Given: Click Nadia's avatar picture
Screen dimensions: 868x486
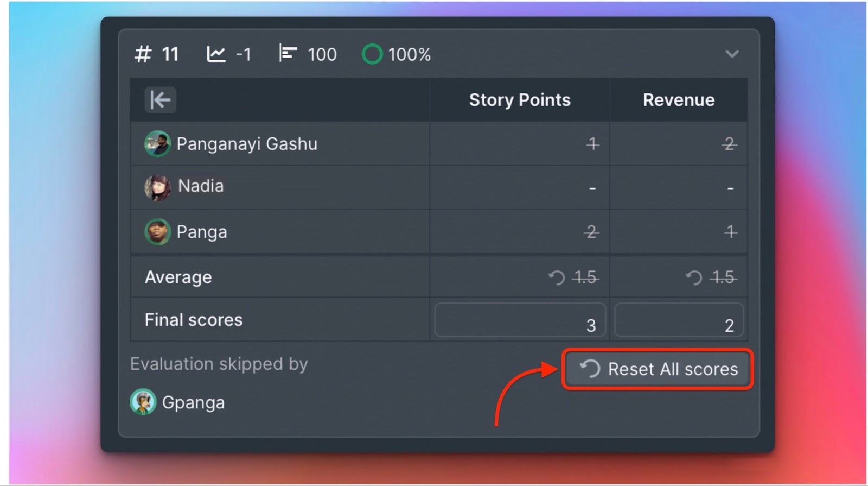Looking at the screenshot, I should pos(157,187).
